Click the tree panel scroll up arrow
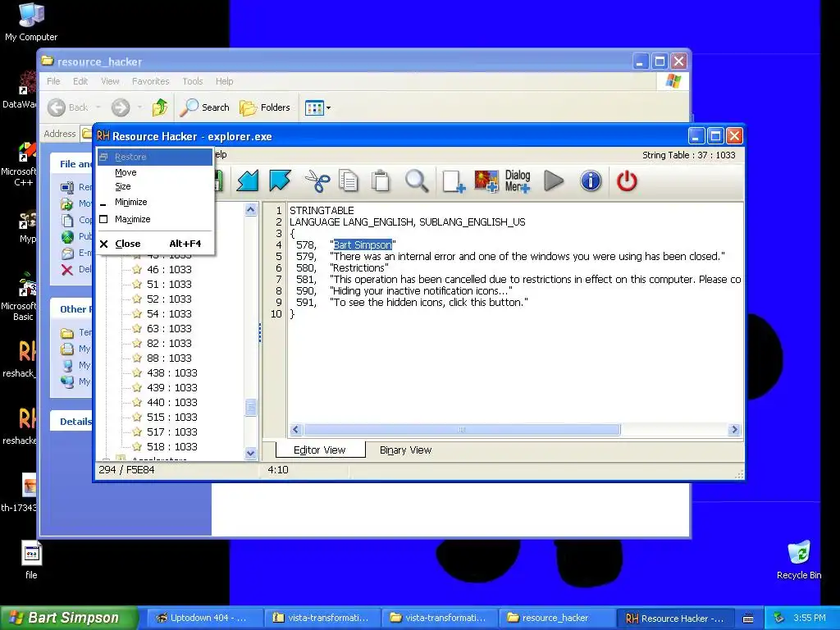 pos(251,210)
